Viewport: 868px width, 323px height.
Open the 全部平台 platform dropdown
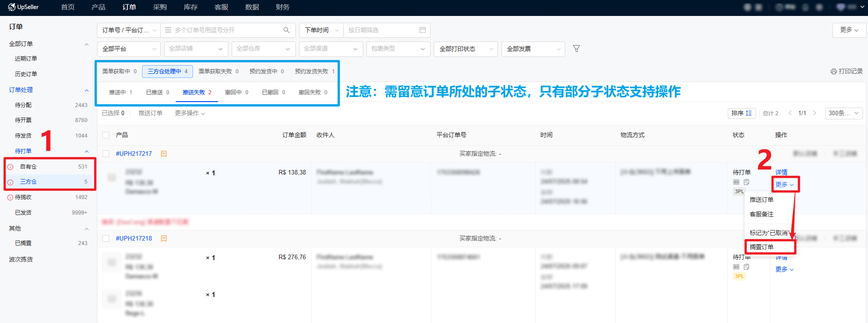coord(128,49)
